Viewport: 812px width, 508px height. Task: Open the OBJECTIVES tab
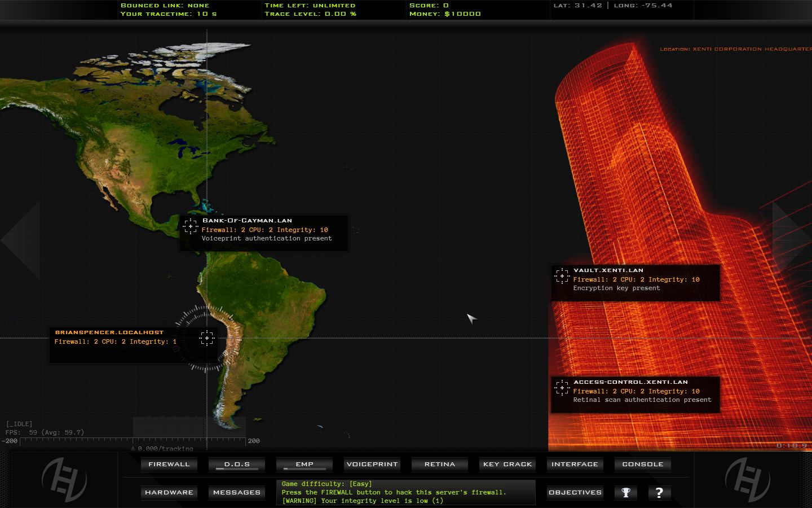coord(575,492)
